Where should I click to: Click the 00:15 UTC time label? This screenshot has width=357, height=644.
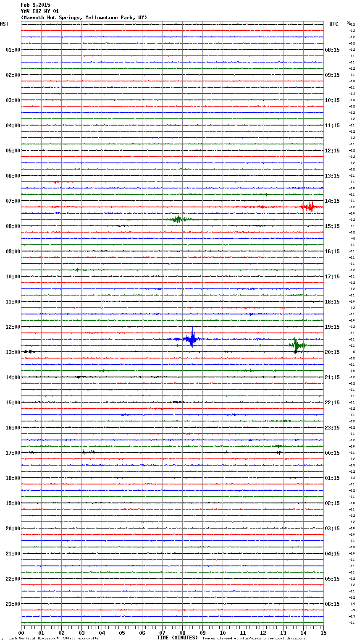pos(332,453)
